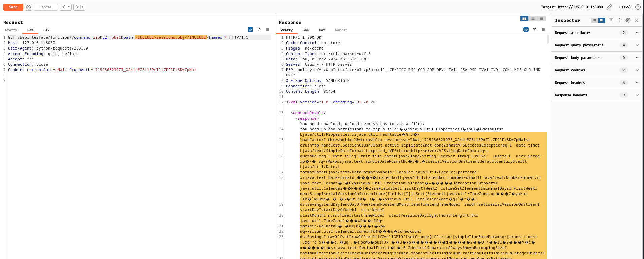Switch Request view to Hex tab

click(46, 30)
